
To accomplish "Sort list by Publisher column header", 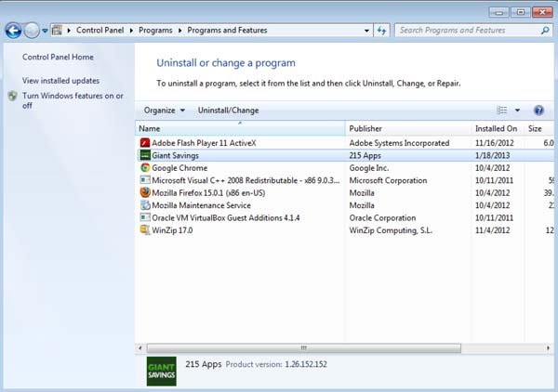I will point(408,128).
